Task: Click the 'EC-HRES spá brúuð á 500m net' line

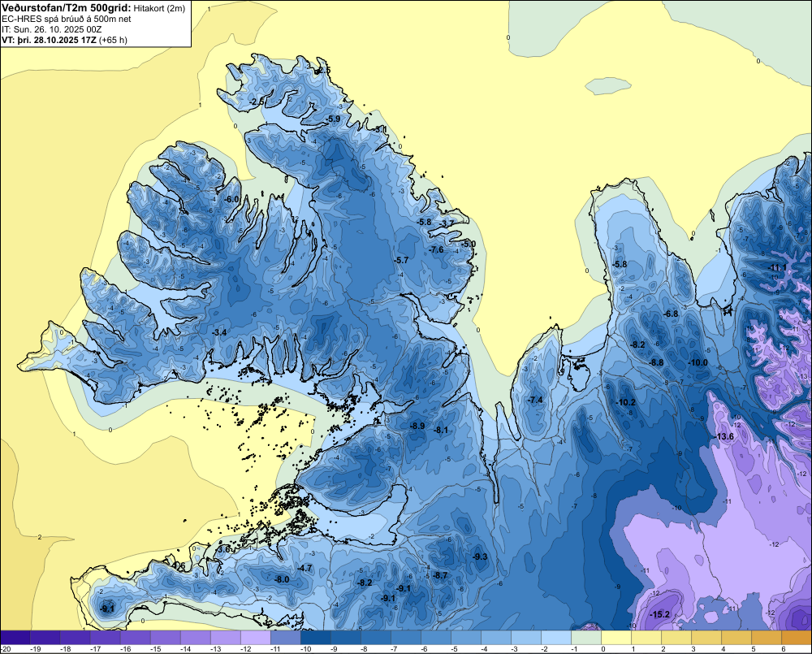Action: click(x=67, y=19)
